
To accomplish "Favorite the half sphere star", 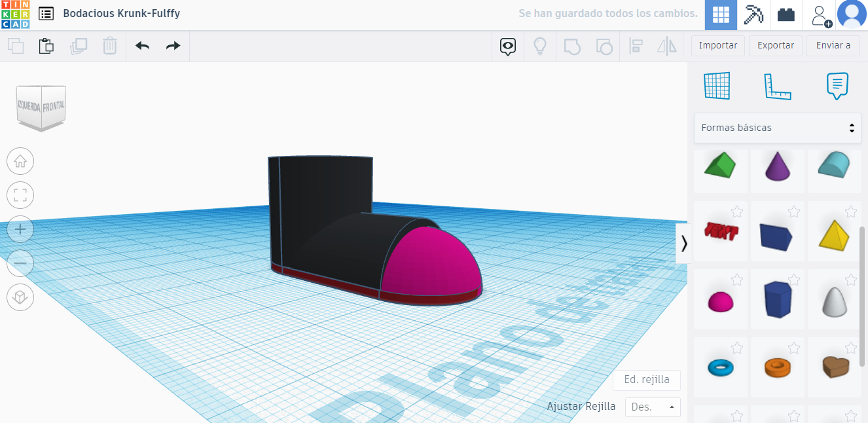I will [737, 280].
